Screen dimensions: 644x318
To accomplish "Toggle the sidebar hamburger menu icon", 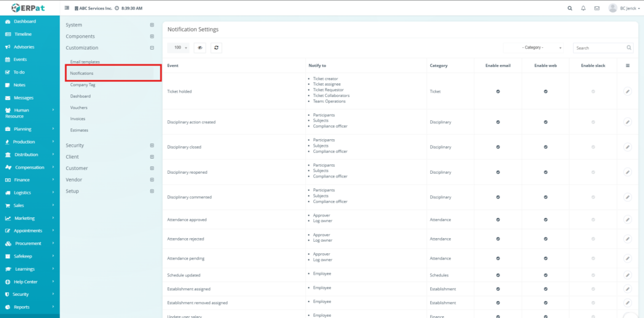I will [67, 8].
